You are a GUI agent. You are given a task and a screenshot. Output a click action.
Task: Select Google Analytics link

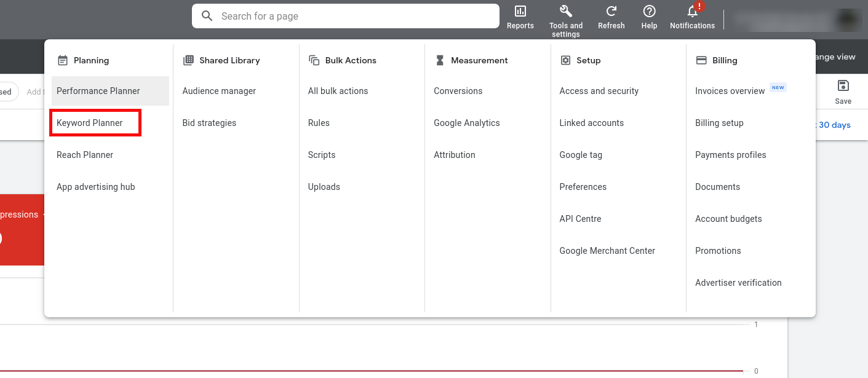click(466, 123)
